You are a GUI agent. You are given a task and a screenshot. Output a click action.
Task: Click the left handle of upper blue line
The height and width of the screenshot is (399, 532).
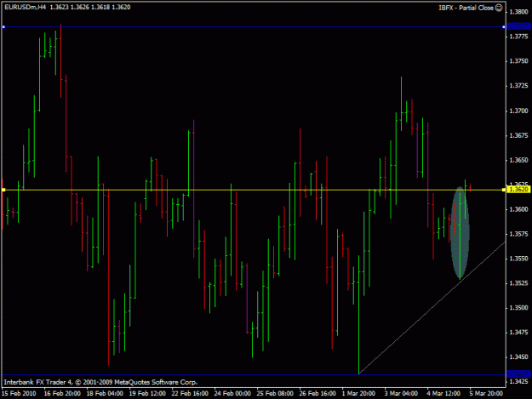(x=3, y=26)
